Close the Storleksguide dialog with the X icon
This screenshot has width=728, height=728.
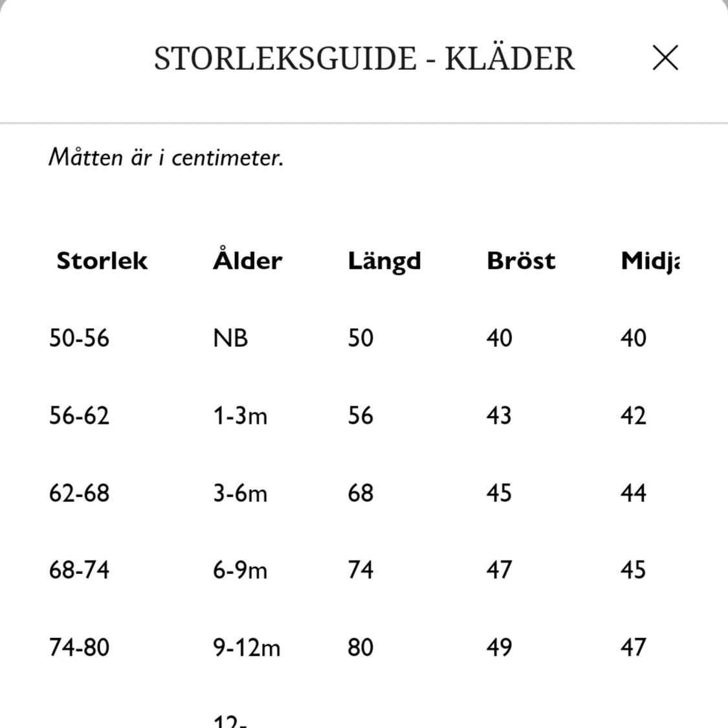click(665, 58)
